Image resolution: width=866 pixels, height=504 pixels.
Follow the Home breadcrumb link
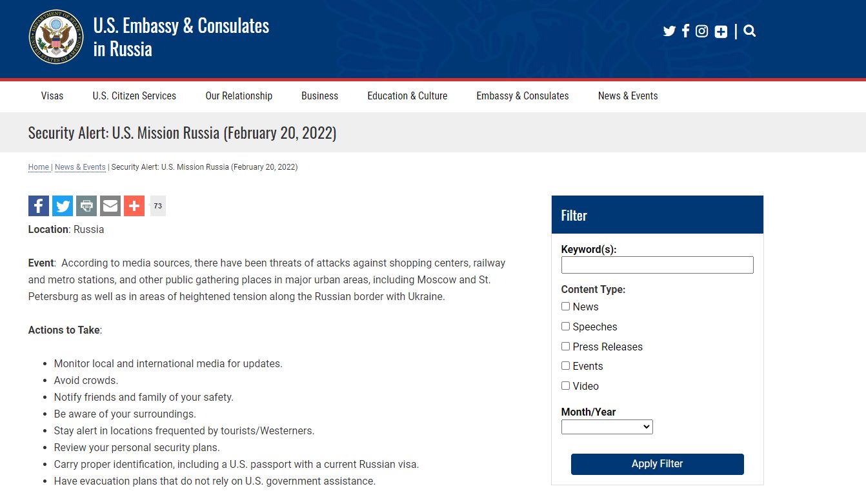pos(39,167)
